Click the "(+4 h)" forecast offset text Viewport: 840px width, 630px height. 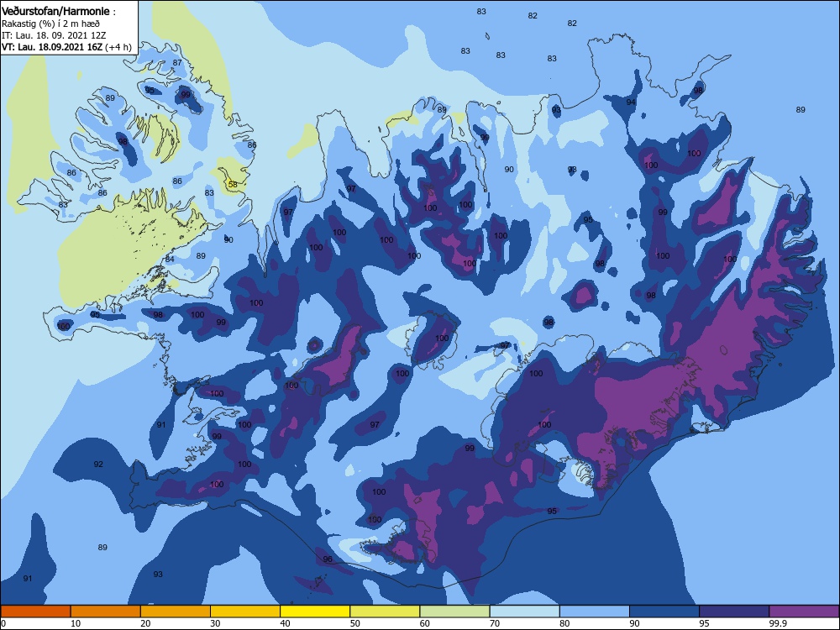tap(118, 47)
